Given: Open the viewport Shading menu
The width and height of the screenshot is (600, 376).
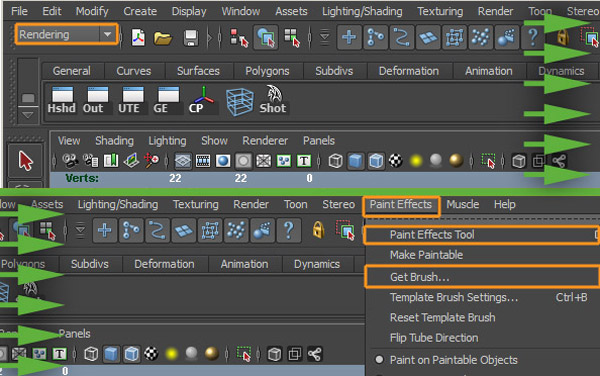Looking at the screenshot, I should [x=114, y=141].
